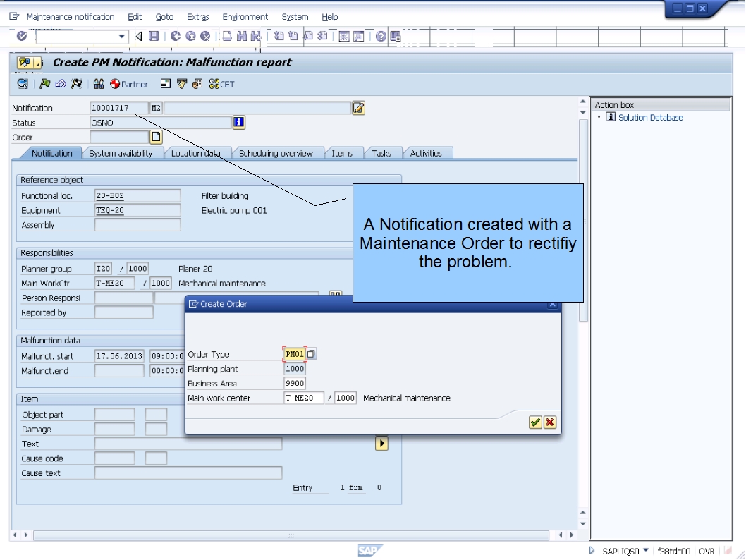This screenshot has height=560, width=746.
Task: Click the red Cancel icon in toolbar
Action: pos(205,36)
